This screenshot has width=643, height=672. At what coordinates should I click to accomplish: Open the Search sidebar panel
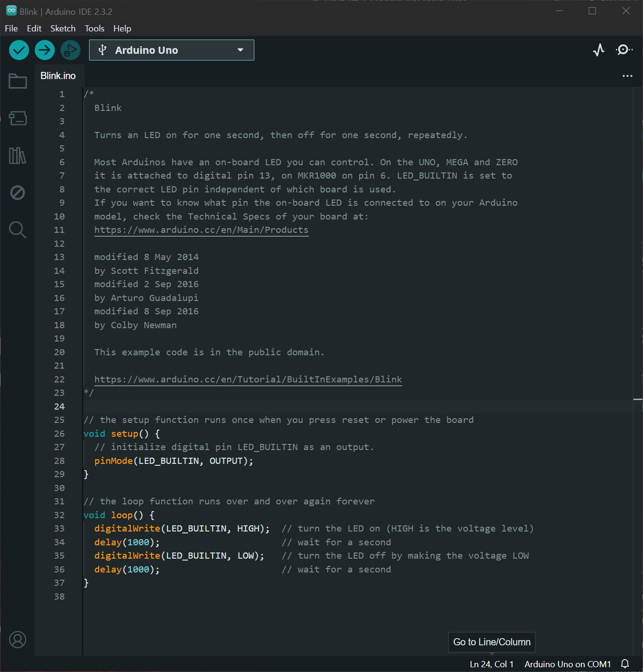18,230
